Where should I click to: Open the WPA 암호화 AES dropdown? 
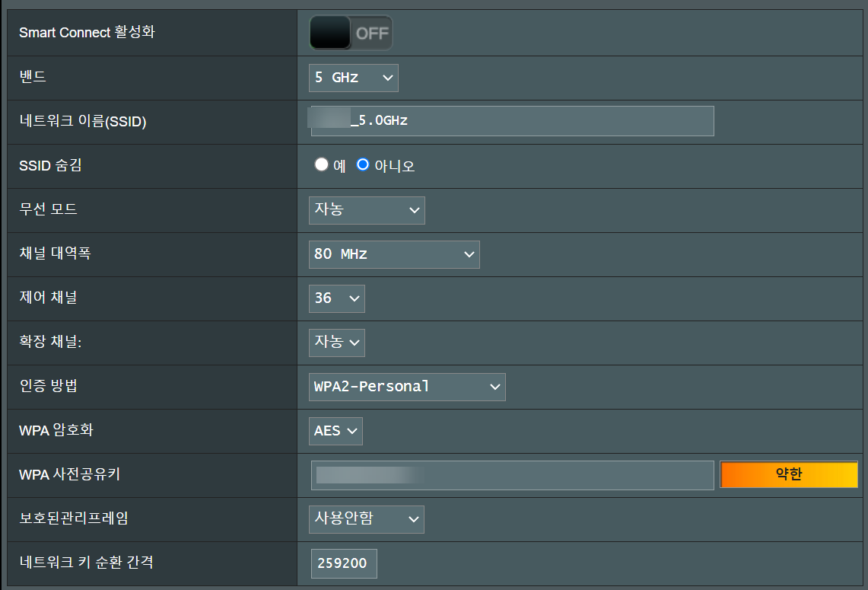[x=335, y=431]
